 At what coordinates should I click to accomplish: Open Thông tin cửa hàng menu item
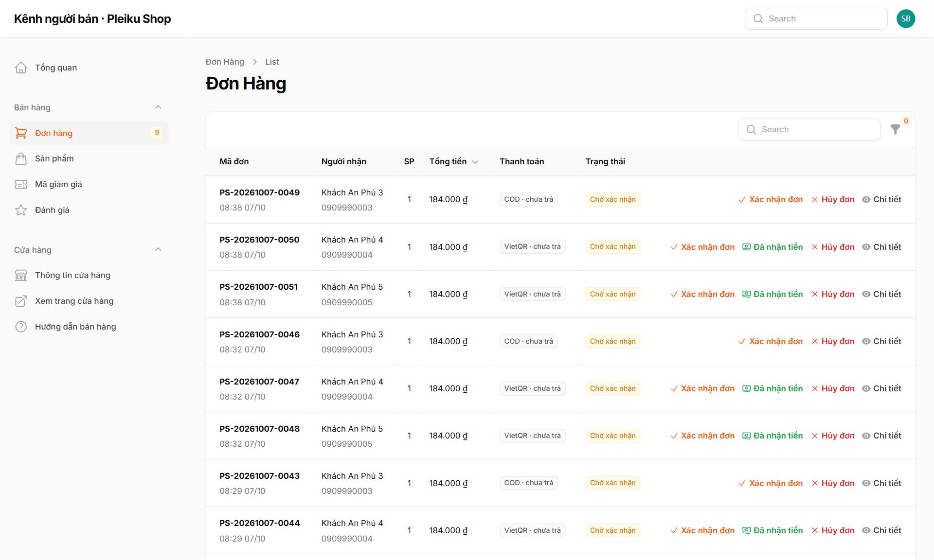pyautogui.click(x=89, y=275)
